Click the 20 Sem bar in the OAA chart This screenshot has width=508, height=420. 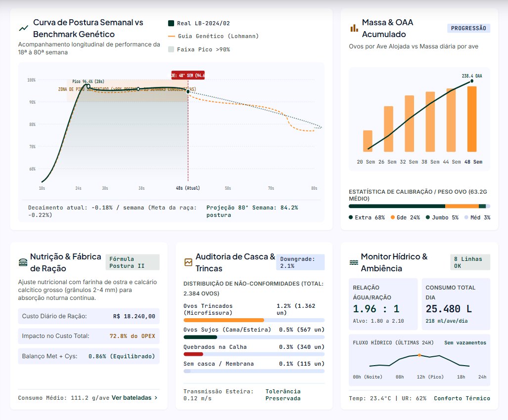368,141
